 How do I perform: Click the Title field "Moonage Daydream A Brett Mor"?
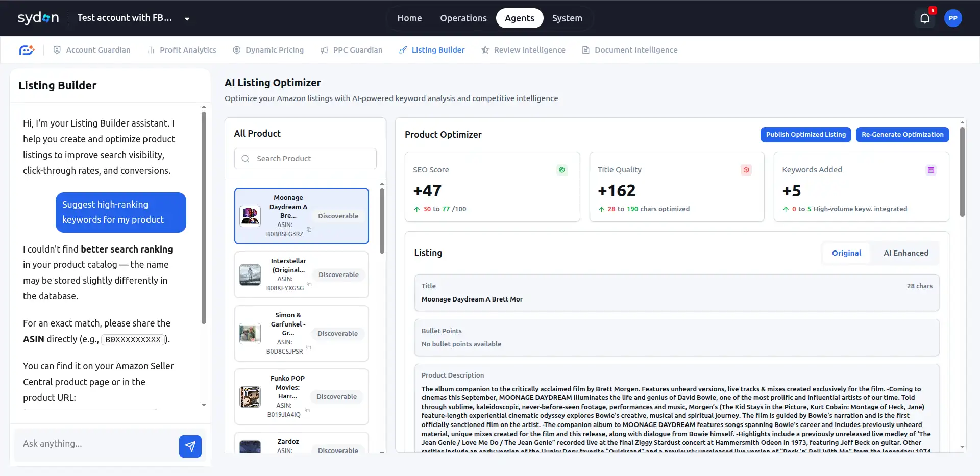coord(677,293)
